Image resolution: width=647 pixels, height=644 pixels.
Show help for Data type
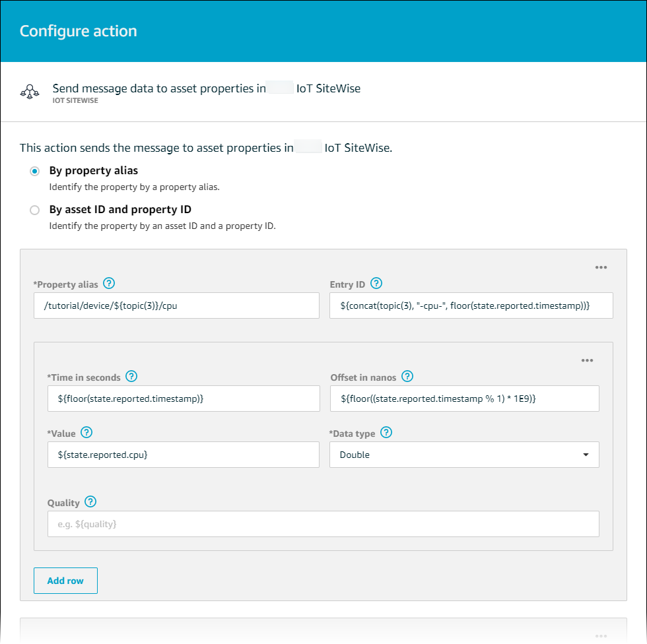tap(386, 433)
